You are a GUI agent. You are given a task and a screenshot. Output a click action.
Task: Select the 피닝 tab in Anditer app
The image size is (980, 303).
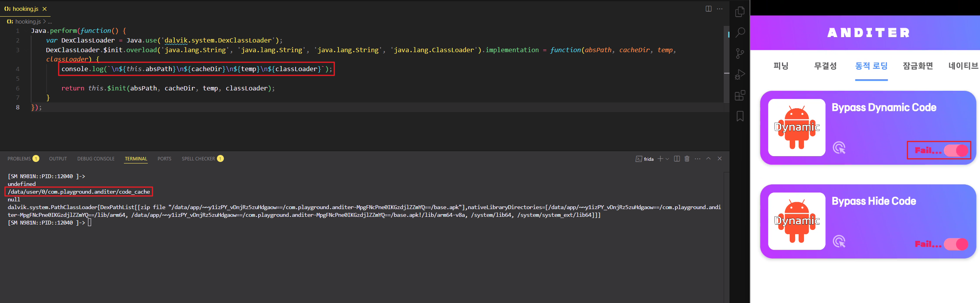[x=781, y=66]
